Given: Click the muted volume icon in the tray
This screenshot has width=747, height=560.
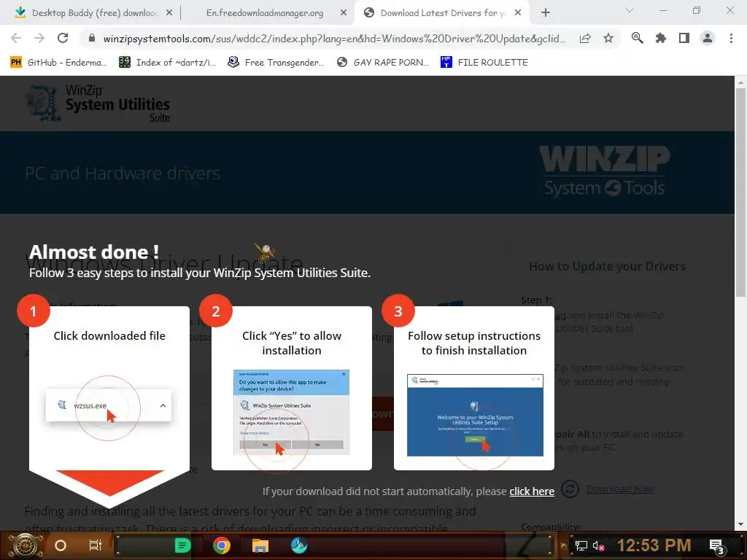Looking at the screenshot, I should tap(598, 545).
